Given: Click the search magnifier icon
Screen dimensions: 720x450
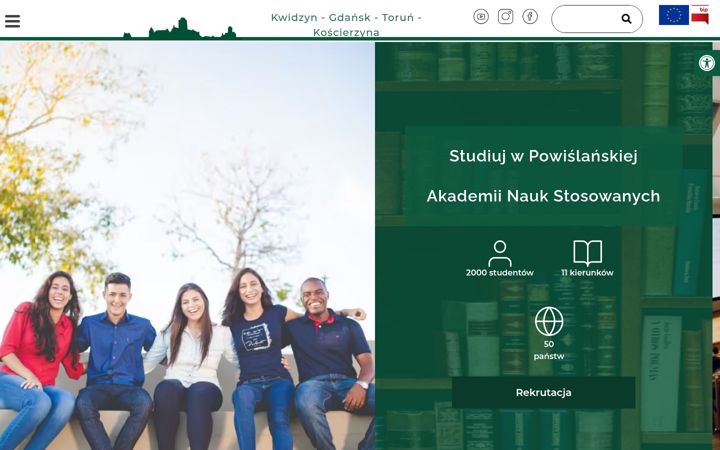Looking at the screenshot, I should click(x=626, y=19).
